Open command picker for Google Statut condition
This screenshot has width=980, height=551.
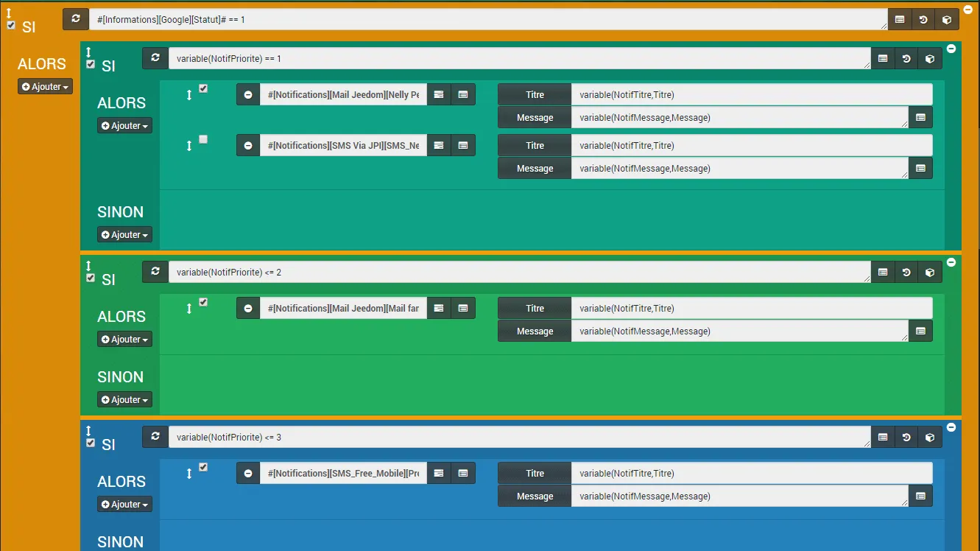click(x=900, y=20)
